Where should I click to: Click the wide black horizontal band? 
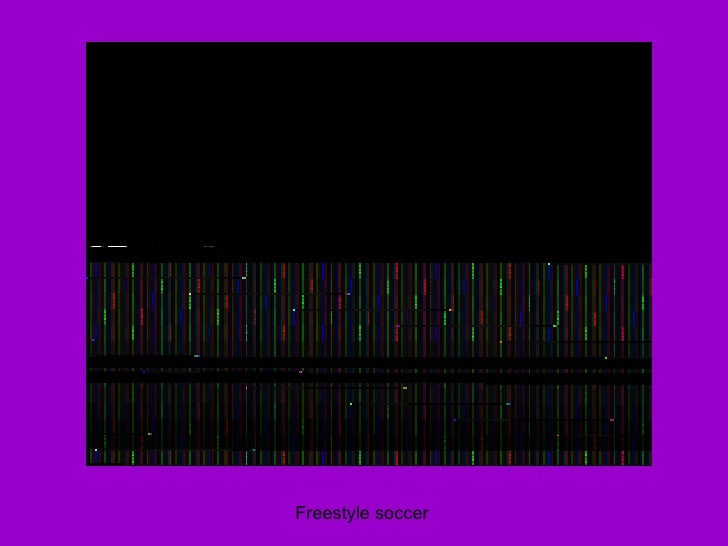(369, 362)
